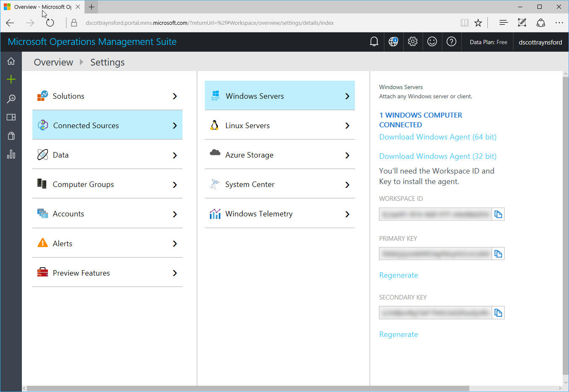Expand Accounts row chevron
Image resolution: width=569 pixels, height=392 pixels.
(x=175, y=214)
